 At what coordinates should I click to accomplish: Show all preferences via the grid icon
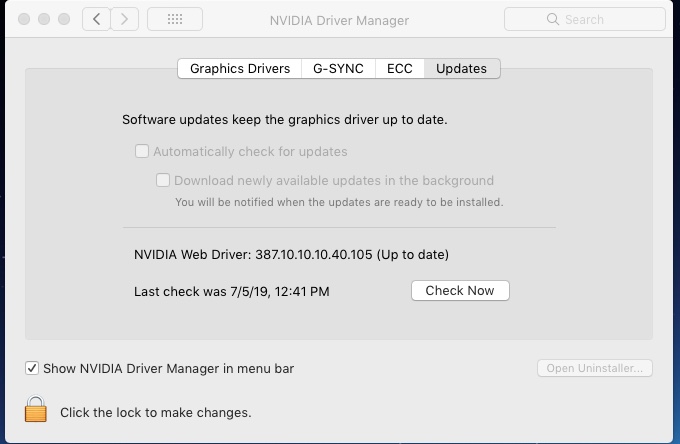[x=175, y=20]
